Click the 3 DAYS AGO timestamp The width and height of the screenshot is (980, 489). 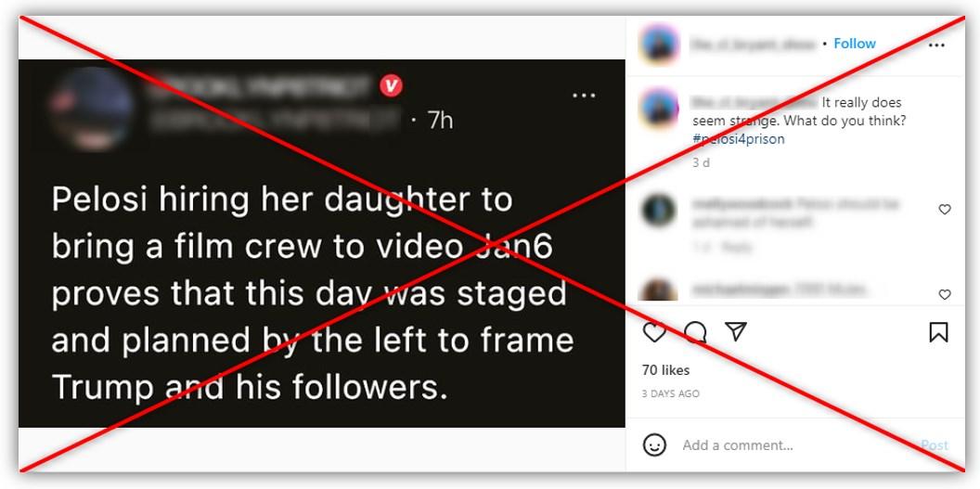click(671, 394)
